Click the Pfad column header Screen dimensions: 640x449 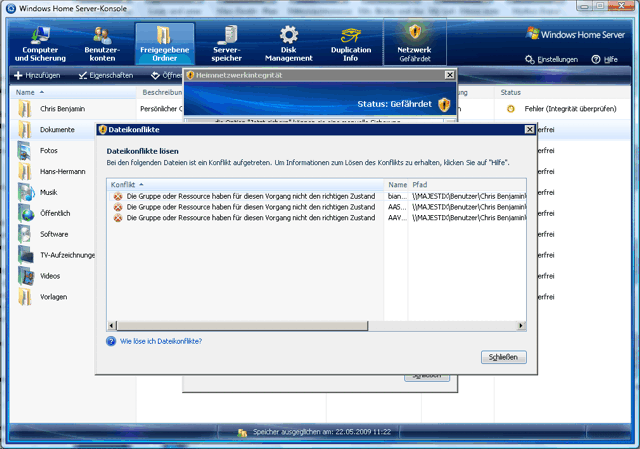(467, 185)
